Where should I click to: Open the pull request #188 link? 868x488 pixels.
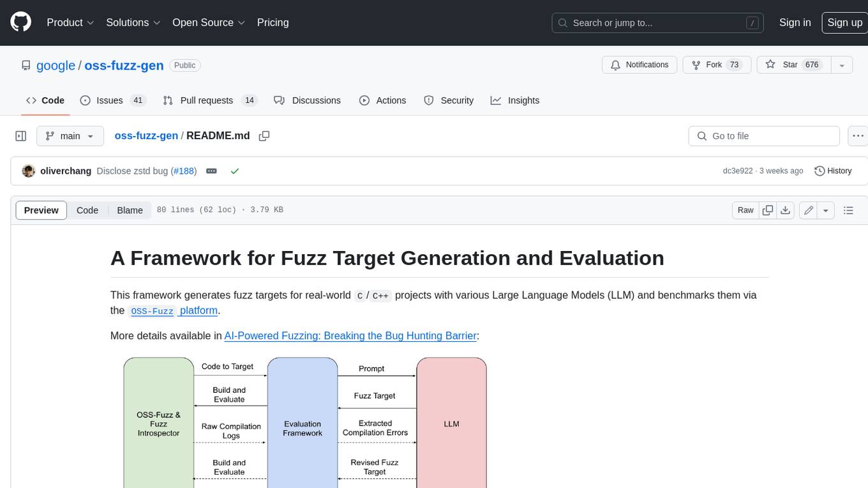[x=184, y=171]
